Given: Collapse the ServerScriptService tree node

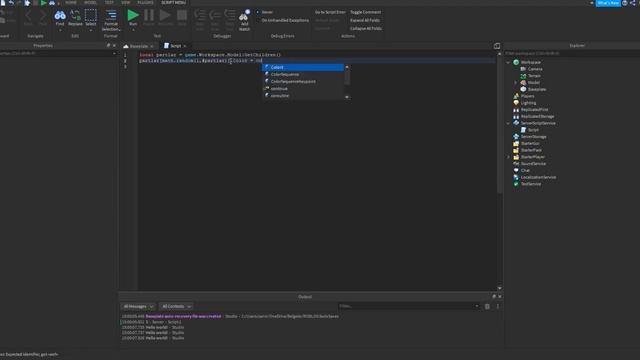Looking at the screenshot, I should (508, 123).
